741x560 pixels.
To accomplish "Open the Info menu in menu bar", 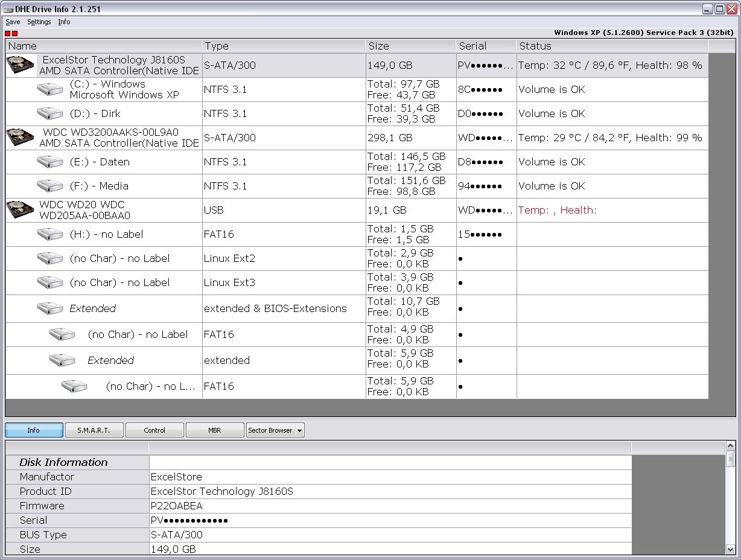I will point(64,22).
